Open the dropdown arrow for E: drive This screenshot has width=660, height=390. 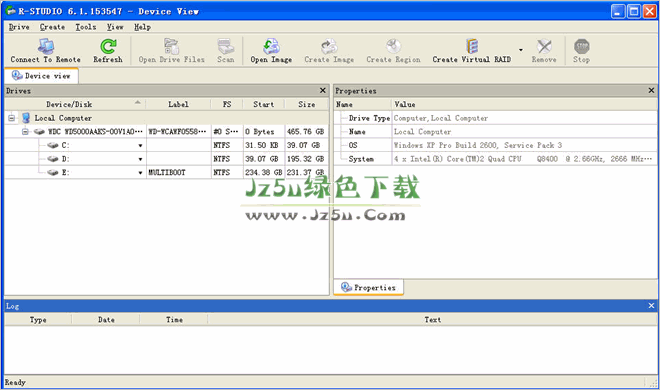click(140, 172)
